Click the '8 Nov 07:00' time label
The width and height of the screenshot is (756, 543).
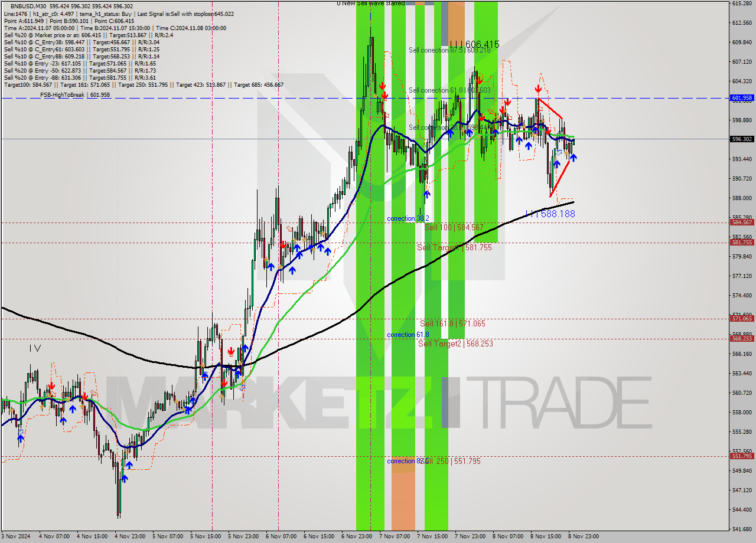[509, 537]
